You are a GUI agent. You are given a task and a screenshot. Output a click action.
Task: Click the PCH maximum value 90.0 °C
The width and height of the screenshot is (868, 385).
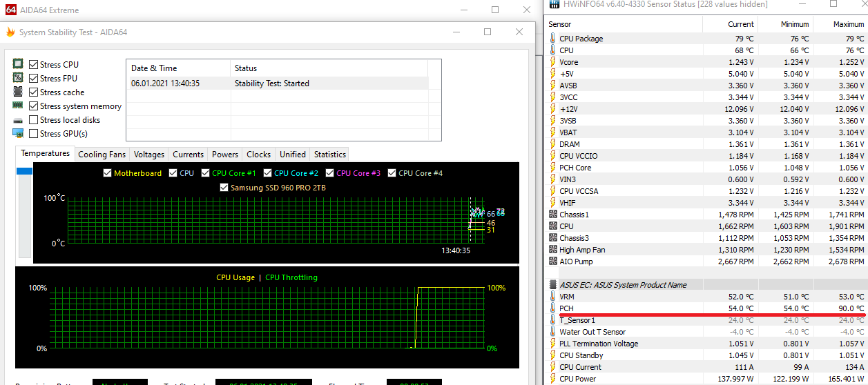849,308
